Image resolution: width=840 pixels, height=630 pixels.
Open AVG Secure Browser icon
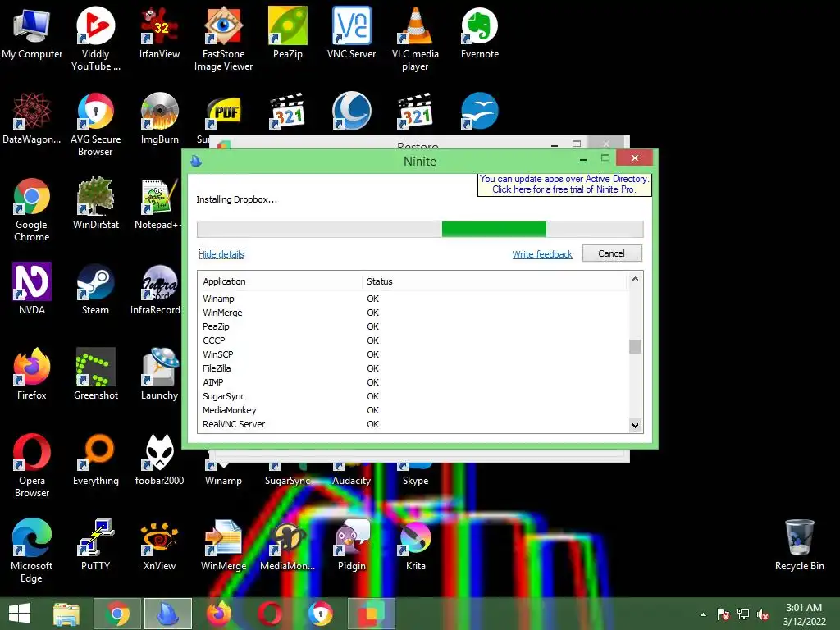(95, 125)
